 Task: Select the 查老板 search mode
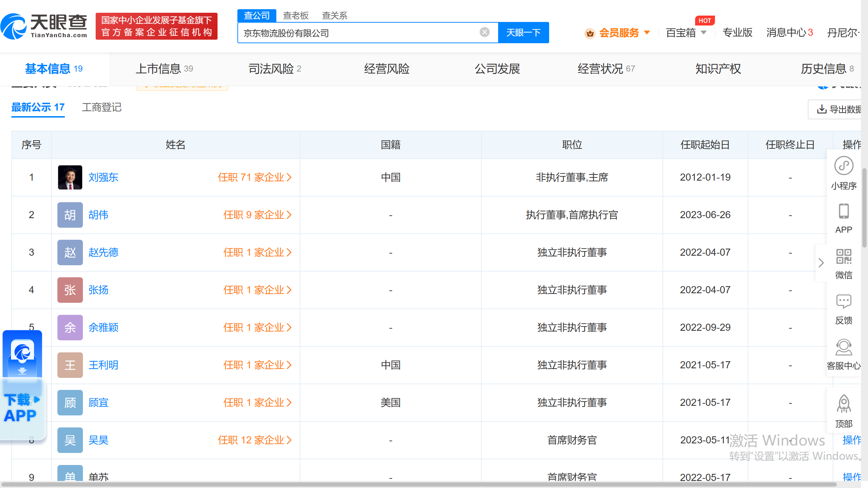coord(295,16)
